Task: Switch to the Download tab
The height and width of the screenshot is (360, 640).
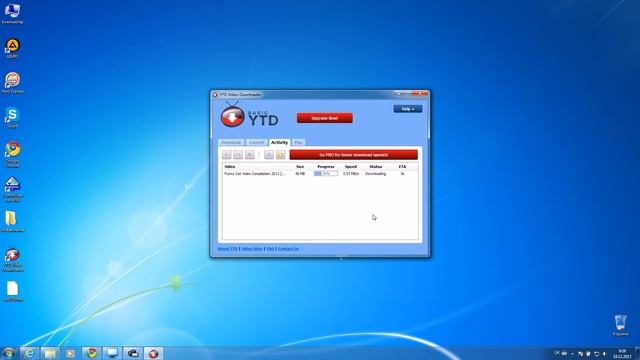Action: (x=231, y=142)
